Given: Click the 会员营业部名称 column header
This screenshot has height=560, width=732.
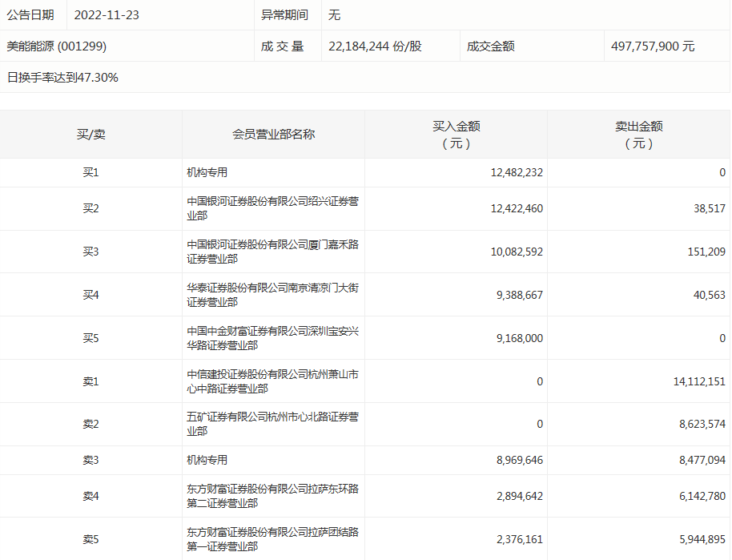Looking at the screenshot, I should pyautogui.click(x=273, y=135).
